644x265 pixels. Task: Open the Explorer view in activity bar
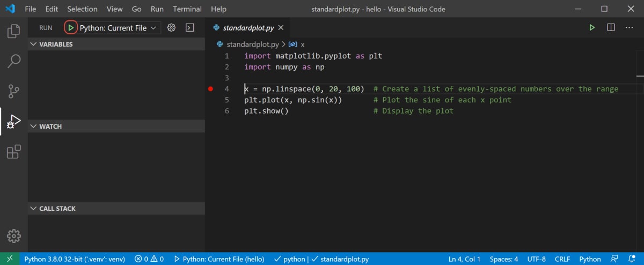(x=13, y=31)
